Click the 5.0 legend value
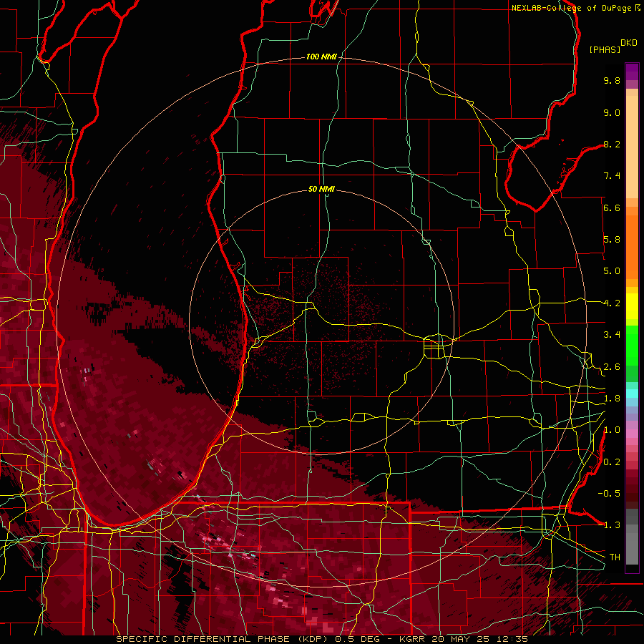Image resolution: width=644 pixels, height=644 pixels. pyautogui.click(x=612, y=271)
